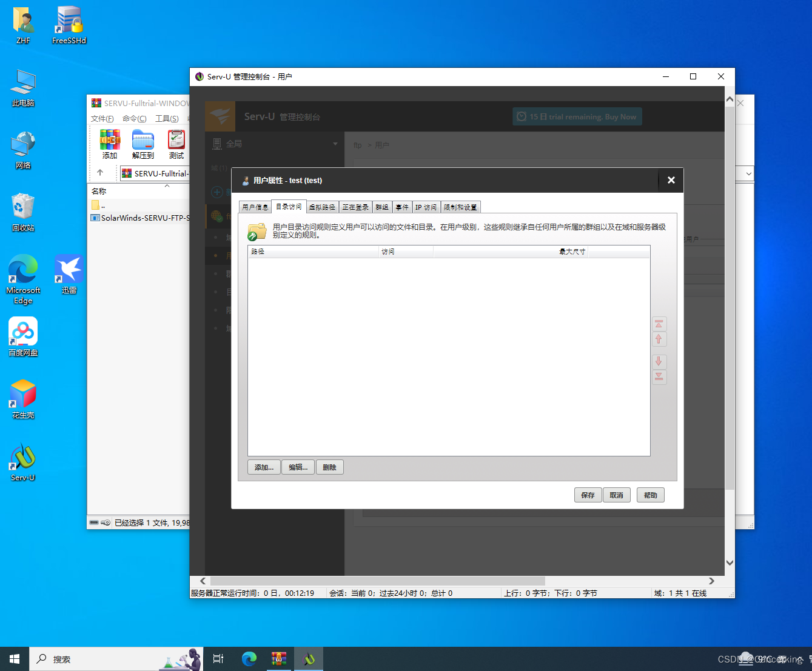
Task: Close the 用户属性 dialog
Action: click(671, 180)
